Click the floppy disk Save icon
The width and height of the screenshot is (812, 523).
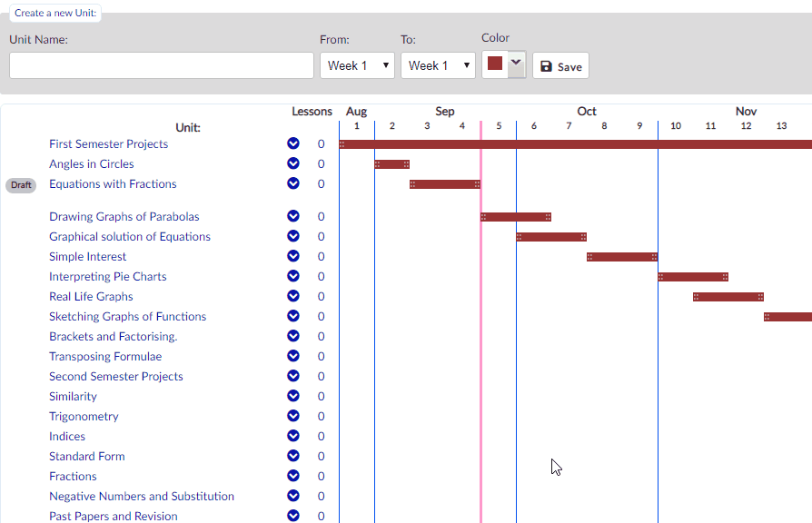coord(546,66)
